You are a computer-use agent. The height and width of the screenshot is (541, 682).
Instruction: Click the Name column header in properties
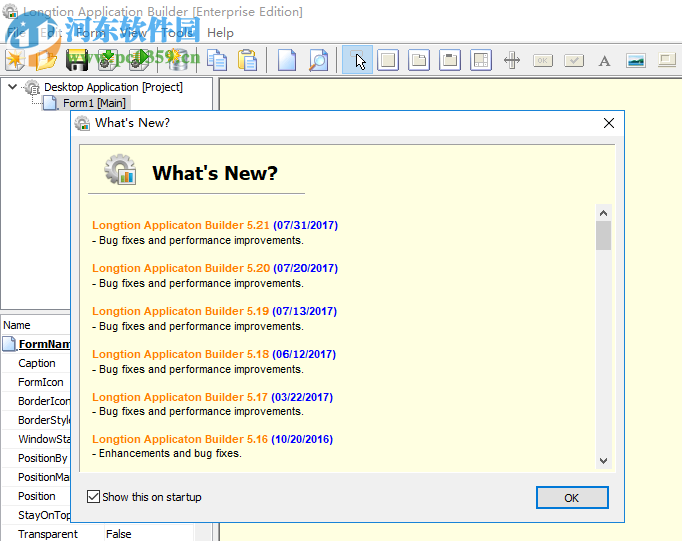(x=17, y=325)
